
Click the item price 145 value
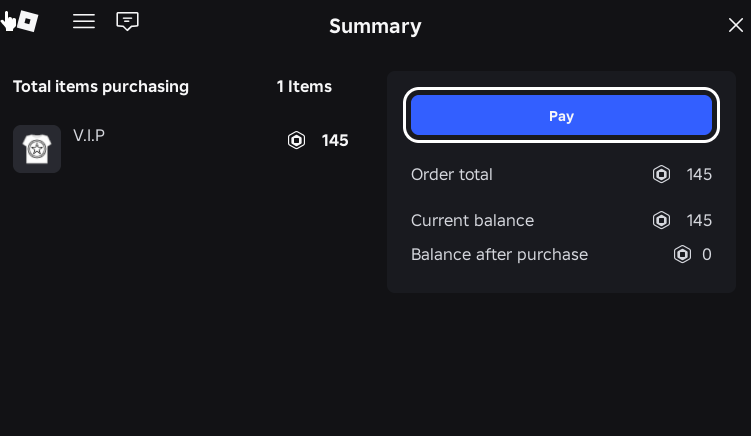(x=335, y=140)
